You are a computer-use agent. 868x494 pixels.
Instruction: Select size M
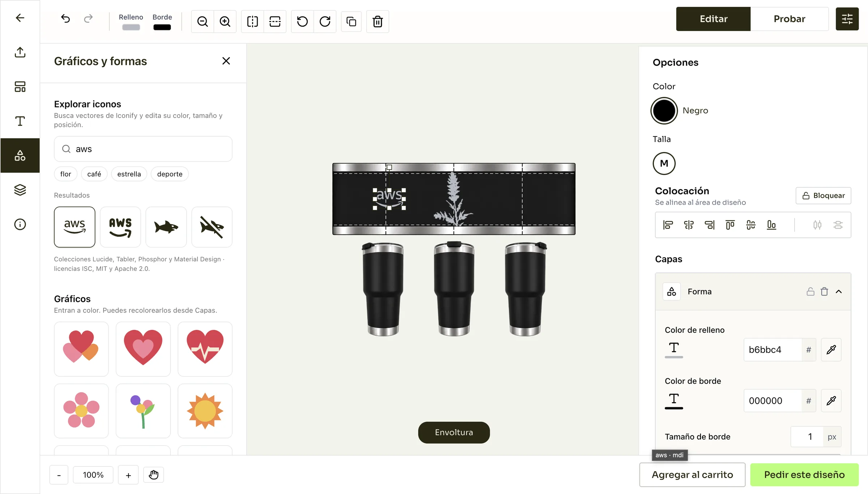(x=664, y=163)
